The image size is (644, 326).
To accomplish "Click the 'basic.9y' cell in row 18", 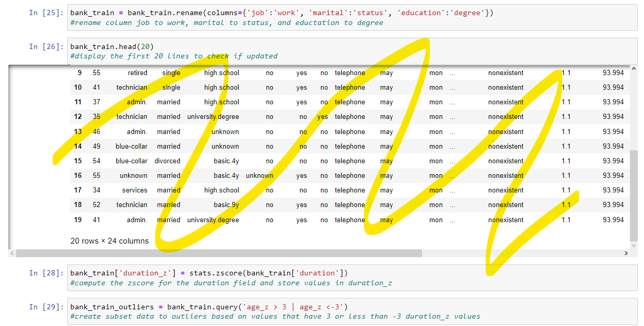I will point(226,205).
